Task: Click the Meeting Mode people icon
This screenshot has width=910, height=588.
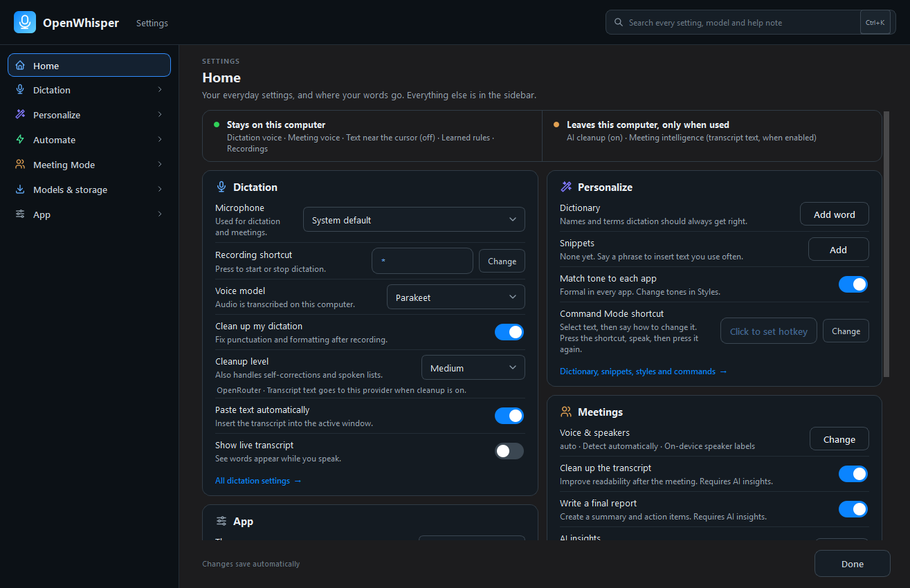Action: pyautogui.click(x=20, y=165)
